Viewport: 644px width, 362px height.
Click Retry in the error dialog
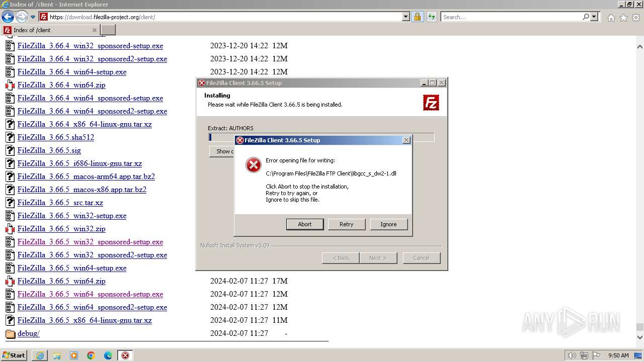(346, 224)
